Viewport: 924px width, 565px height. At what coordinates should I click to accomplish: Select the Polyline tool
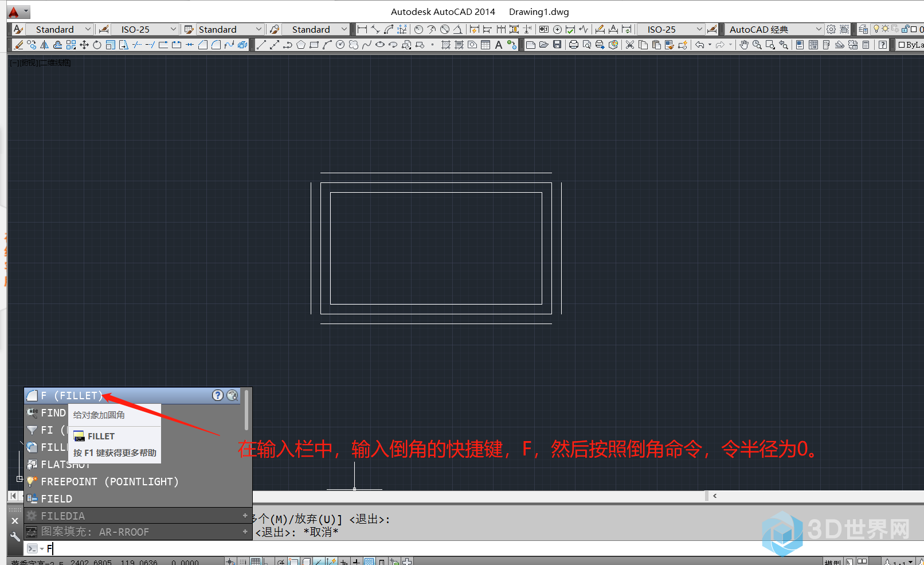point(287,45)
